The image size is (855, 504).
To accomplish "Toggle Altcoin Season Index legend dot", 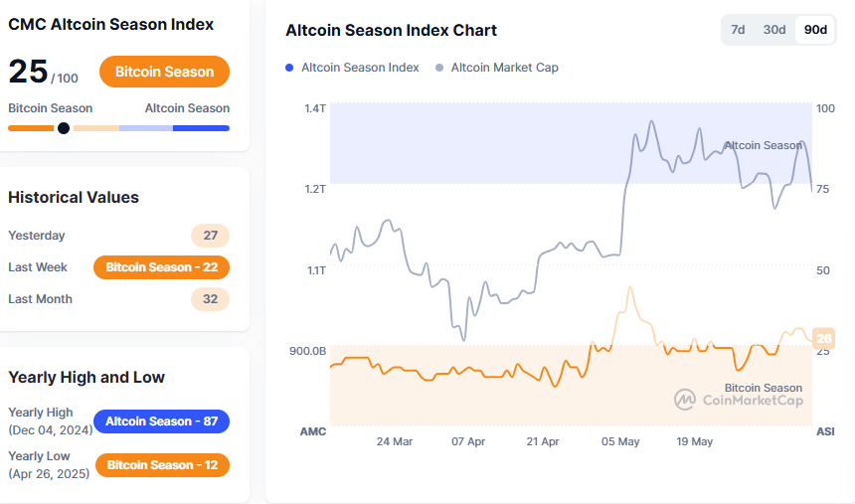I will pos(289,68).
